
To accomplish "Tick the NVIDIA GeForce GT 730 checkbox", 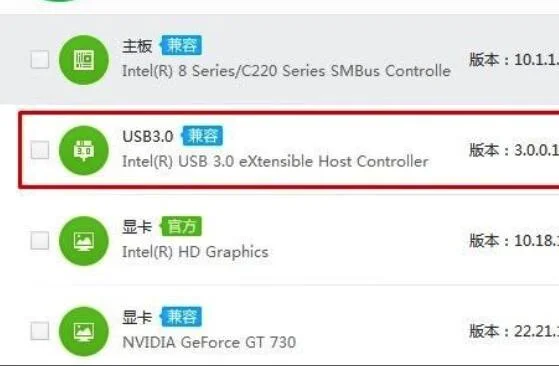I will [x=40, y=331].
